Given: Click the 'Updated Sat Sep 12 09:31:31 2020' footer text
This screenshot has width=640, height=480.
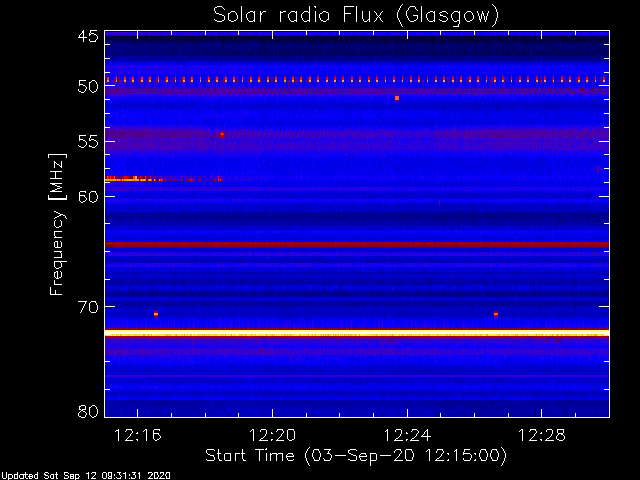Looking at the screenshot, I should tap(85, 476).
